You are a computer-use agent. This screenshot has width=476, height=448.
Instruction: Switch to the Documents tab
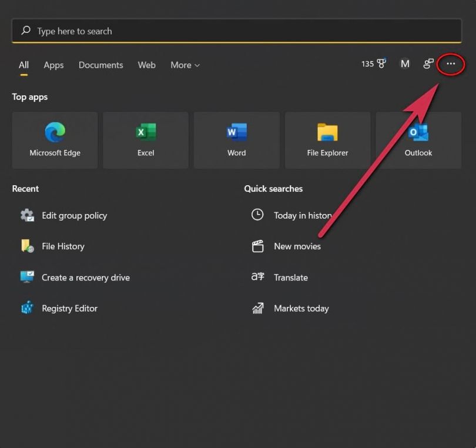(100, 65)
